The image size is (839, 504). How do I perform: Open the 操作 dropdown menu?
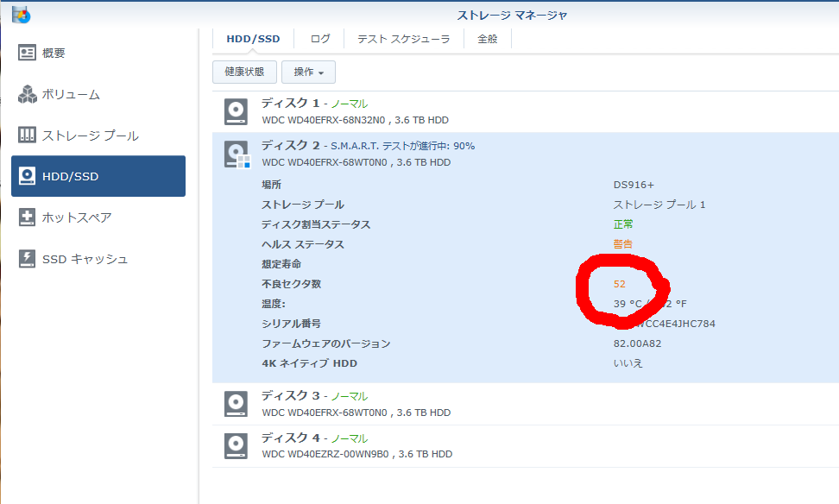click(309, 72)
